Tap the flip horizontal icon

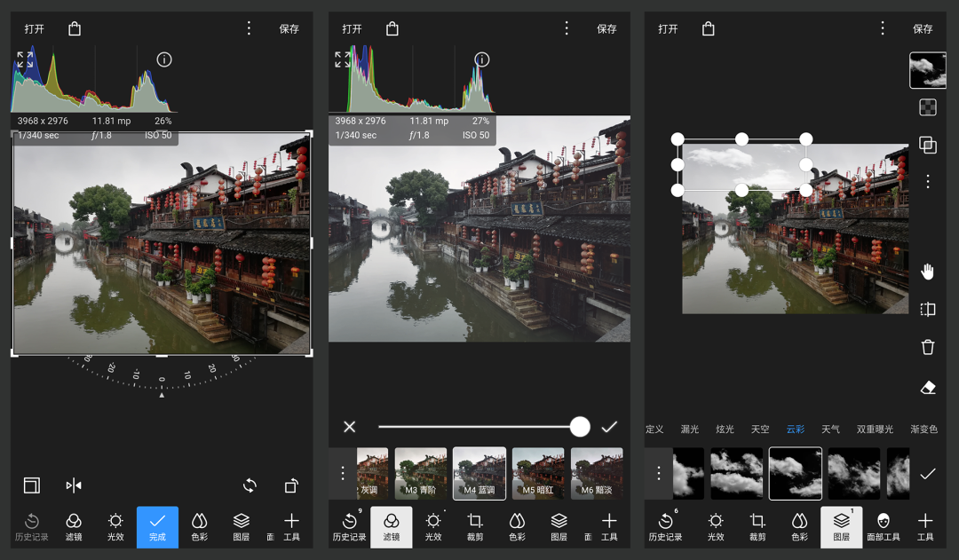point(74,485)
